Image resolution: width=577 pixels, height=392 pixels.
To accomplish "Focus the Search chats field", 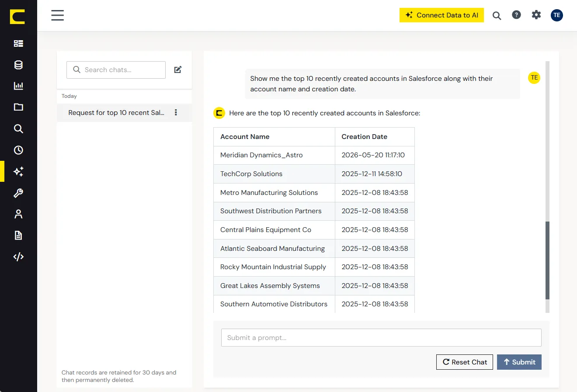I will pyautogui.click(x=116, y=70).
